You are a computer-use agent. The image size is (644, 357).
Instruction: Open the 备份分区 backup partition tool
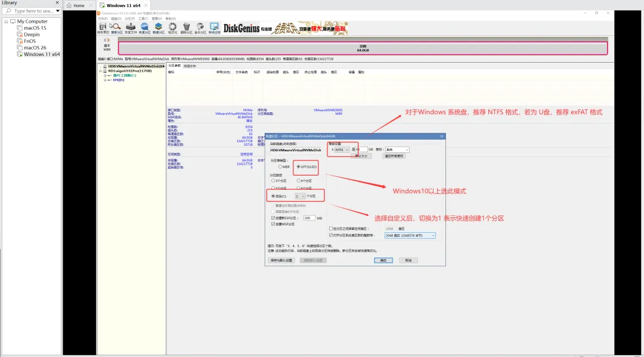pyautogui.click(x=200, y=27)
